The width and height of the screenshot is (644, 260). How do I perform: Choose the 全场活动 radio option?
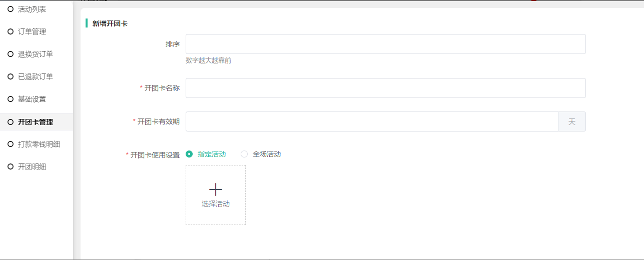[244, 154]
